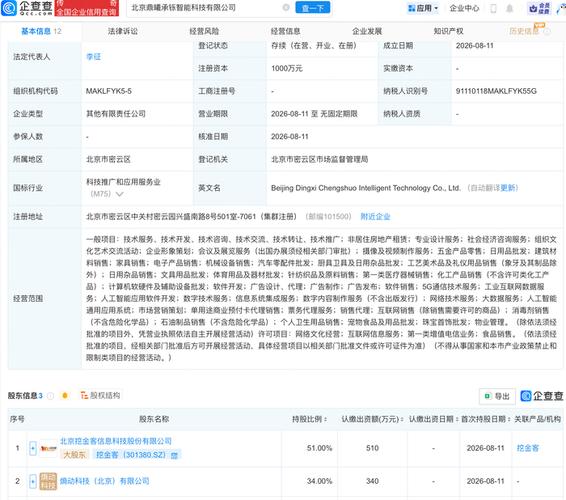Click the orange dot icon beside 股东信息

coord(65,396)
